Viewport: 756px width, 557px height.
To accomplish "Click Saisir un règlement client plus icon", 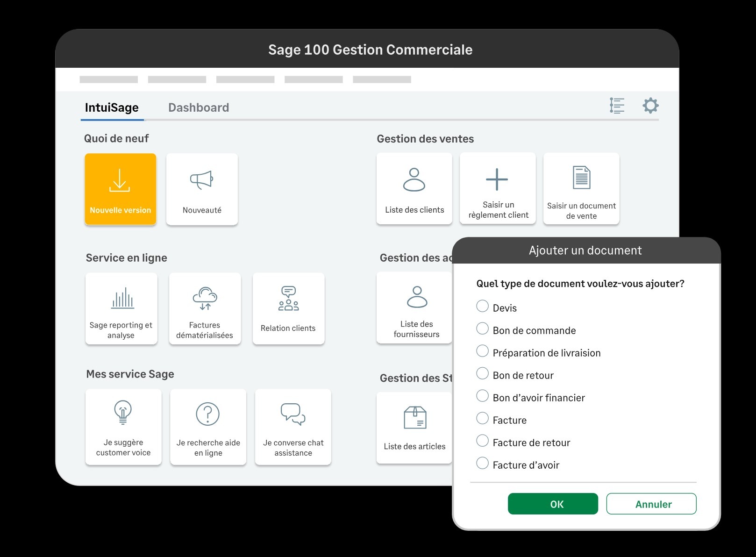I will pos(497,180).
